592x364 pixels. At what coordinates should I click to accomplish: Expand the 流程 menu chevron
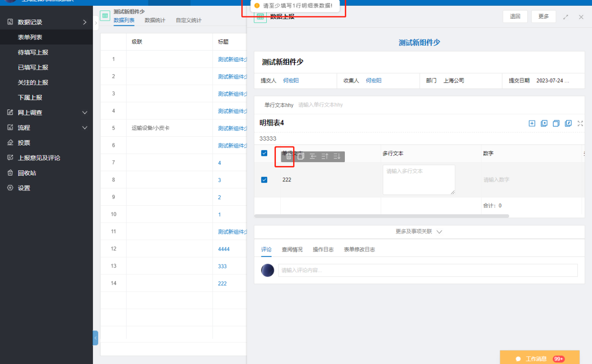[85, 128]
